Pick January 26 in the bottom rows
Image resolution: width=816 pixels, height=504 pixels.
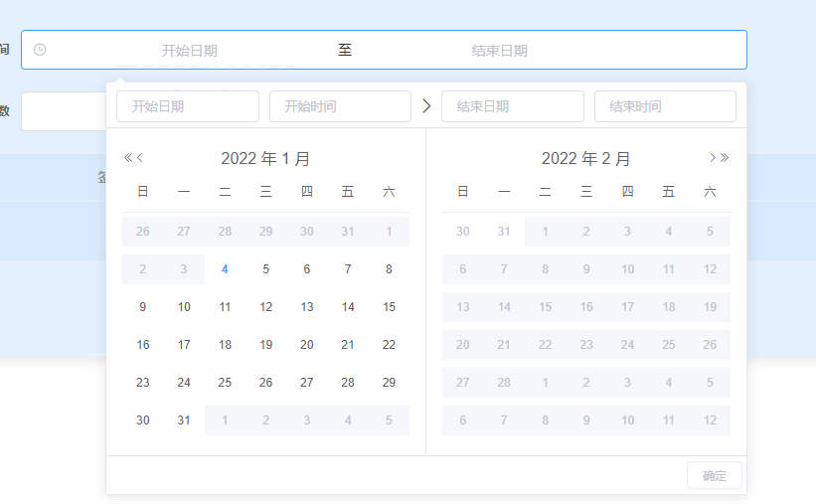click(x=266, y=382)
